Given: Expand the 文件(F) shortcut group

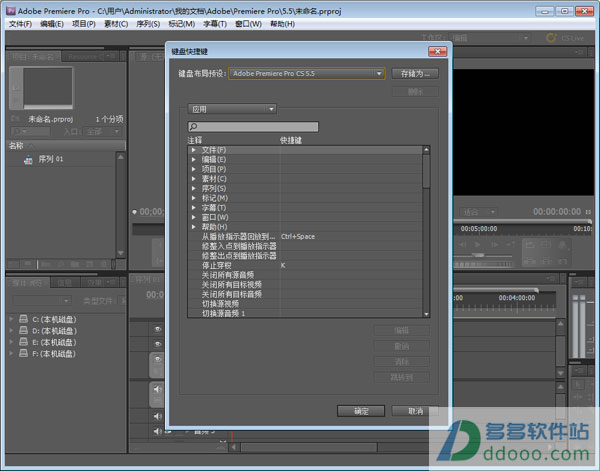Looking at the screenshot, I should click(x=194, y=150).
